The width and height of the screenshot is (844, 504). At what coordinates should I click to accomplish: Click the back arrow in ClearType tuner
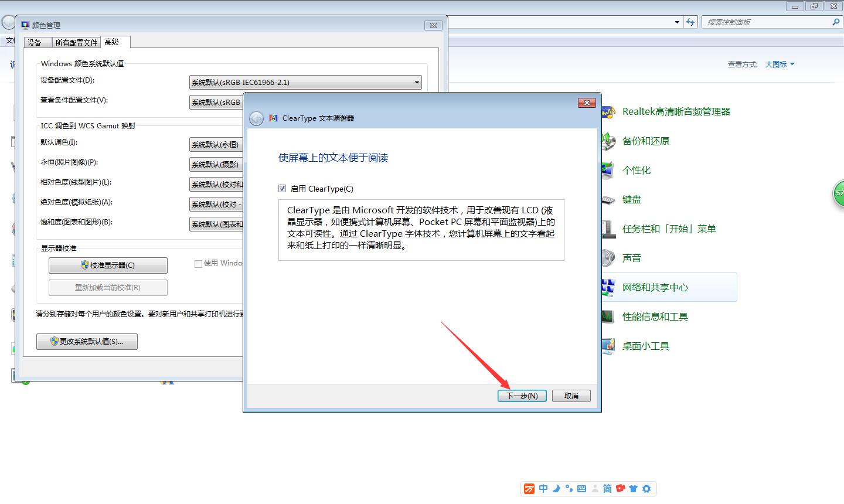256,118
